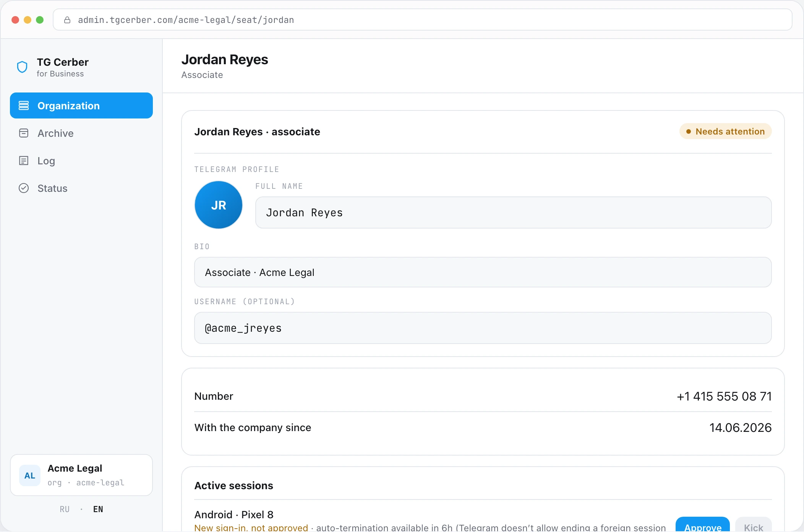The image size is (804, 532).
Task: Edit the Username field
Action: pos(483,328)
